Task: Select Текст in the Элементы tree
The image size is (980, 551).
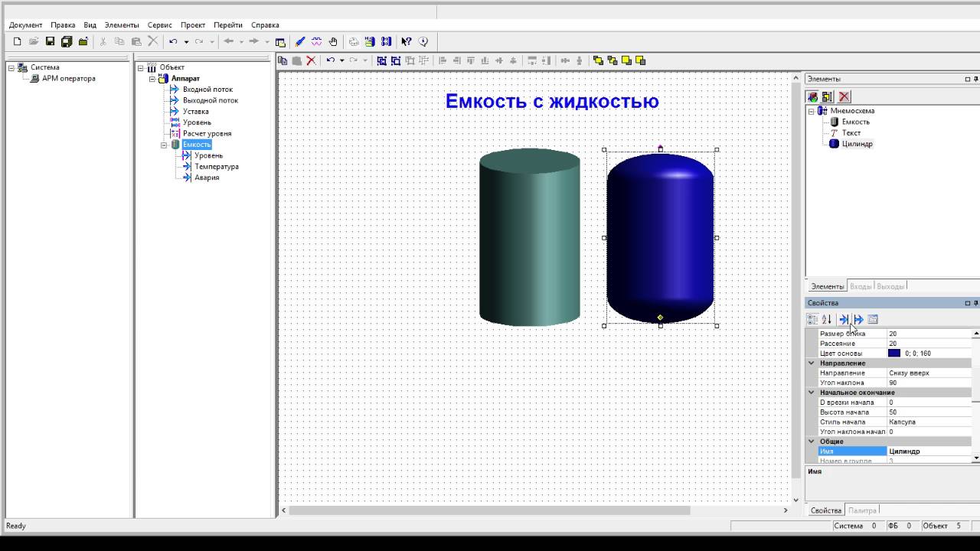Action: pos(851,132)
